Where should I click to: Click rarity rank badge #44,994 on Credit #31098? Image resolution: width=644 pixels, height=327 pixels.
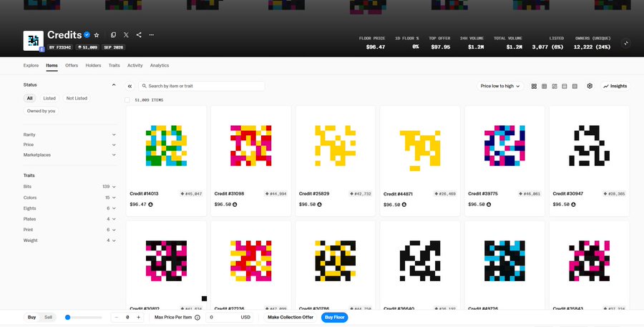point(276,194)
